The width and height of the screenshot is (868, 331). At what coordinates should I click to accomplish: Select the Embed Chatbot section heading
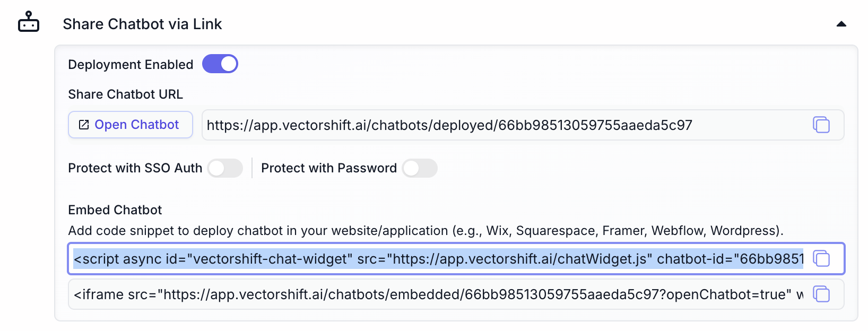pos(115,210)
